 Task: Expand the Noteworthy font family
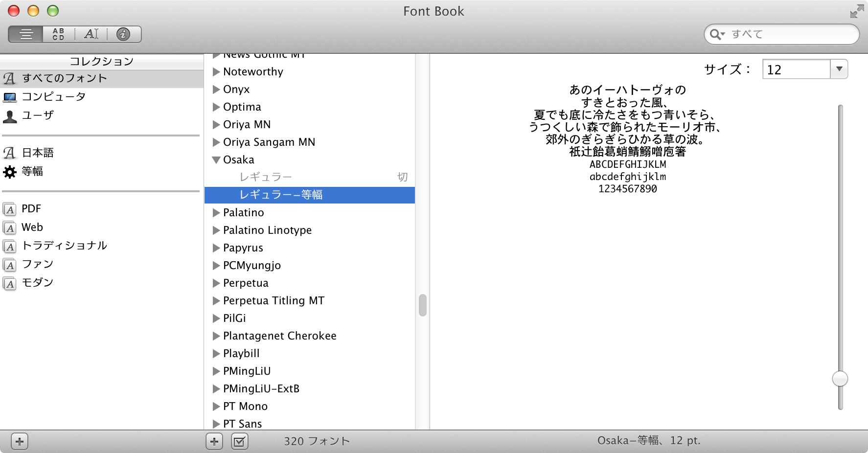tap(216, 72)
